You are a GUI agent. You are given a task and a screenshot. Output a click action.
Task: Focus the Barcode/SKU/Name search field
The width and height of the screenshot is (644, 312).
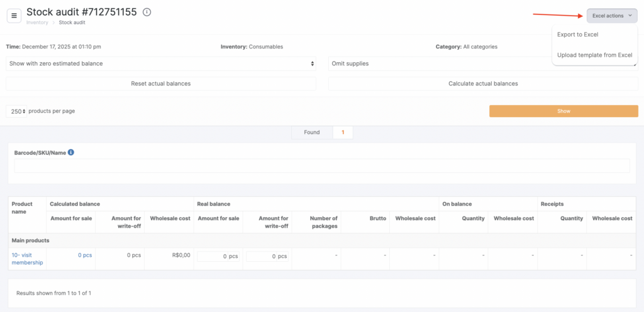point(322,165)
